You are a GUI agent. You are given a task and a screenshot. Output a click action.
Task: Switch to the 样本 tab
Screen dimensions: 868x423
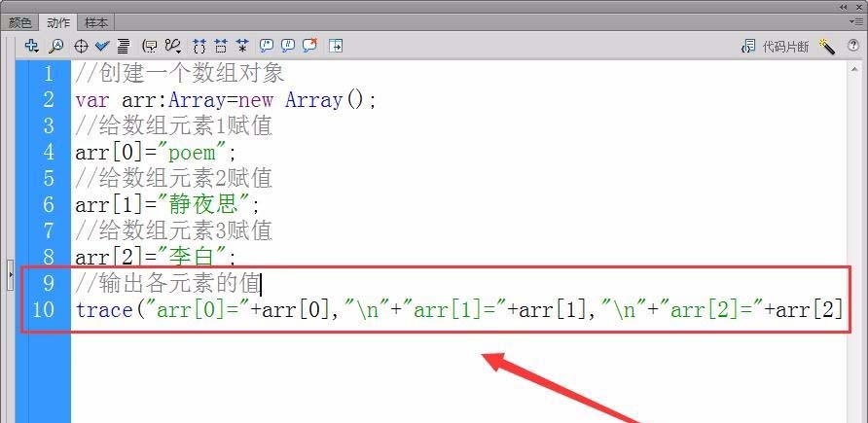95,22
